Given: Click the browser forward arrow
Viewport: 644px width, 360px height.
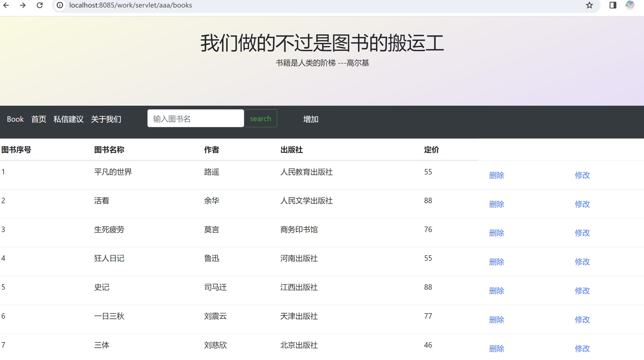Looking at the screenshot, I should click(x=23, y=5).
